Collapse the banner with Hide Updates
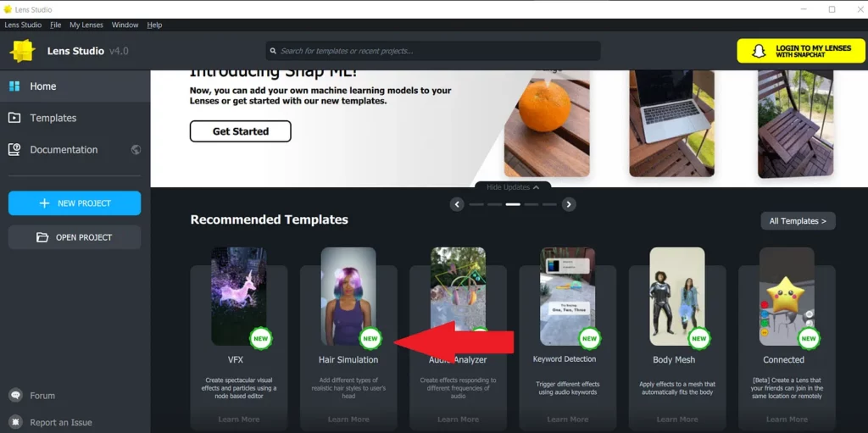The height and width of the screenshot is (433, 868). pos(513,187)
